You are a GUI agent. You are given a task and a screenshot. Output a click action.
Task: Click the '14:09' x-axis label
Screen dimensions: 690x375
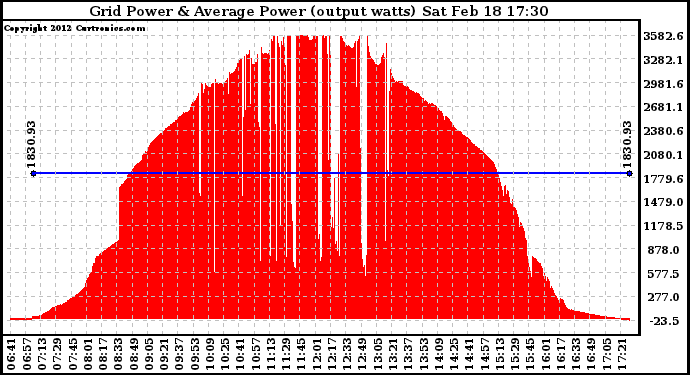[x=440, y=354]
